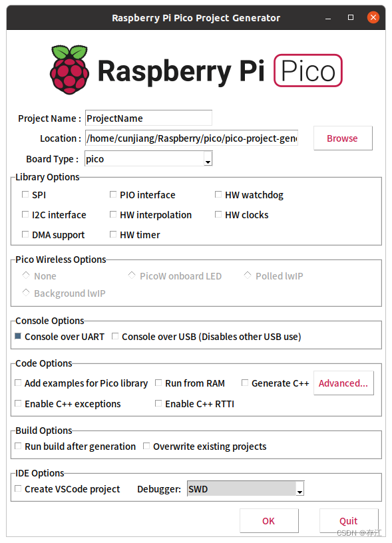This screenshot has width=392, height=543.
Task: Enable the Generate C++ option
Action: [x=245, y=383]
